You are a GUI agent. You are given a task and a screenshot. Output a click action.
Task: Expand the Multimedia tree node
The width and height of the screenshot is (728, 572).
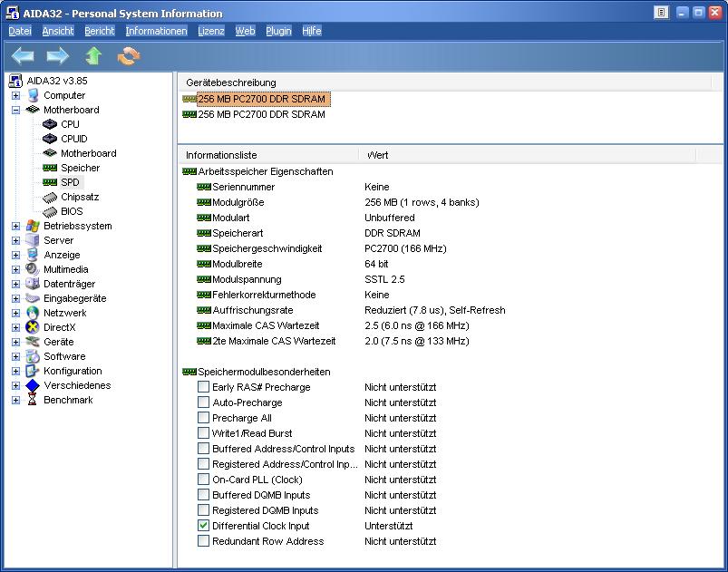tap(15, 269)
